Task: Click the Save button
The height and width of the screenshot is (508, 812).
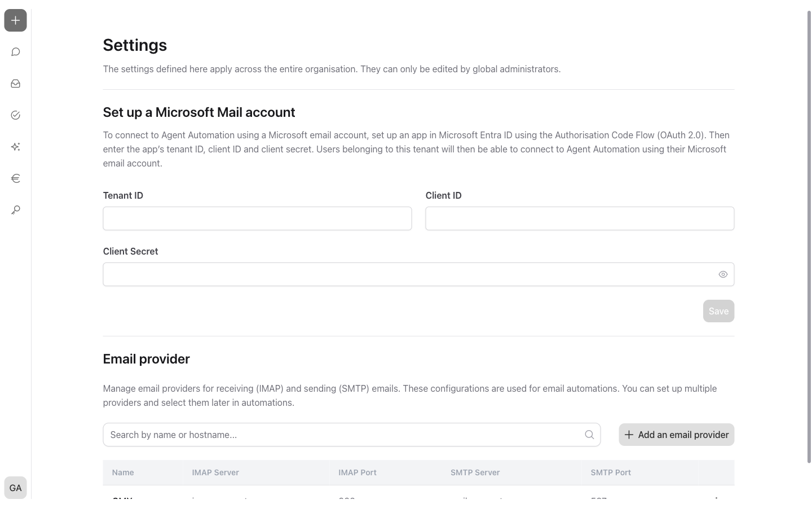Action: [718, 311]
